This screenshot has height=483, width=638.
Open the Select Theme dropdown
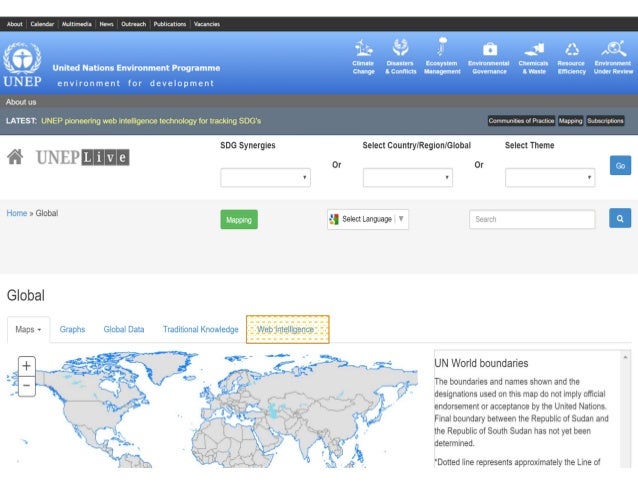[550, 177]
